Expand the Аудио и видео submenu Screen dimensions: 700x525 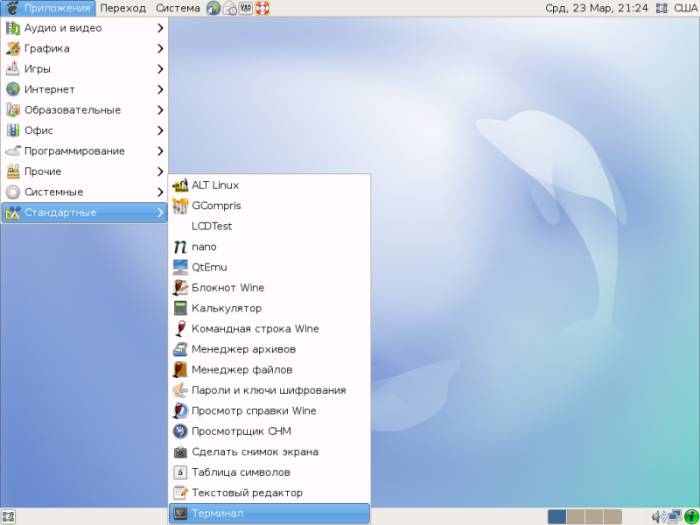[x=84, y=28]
